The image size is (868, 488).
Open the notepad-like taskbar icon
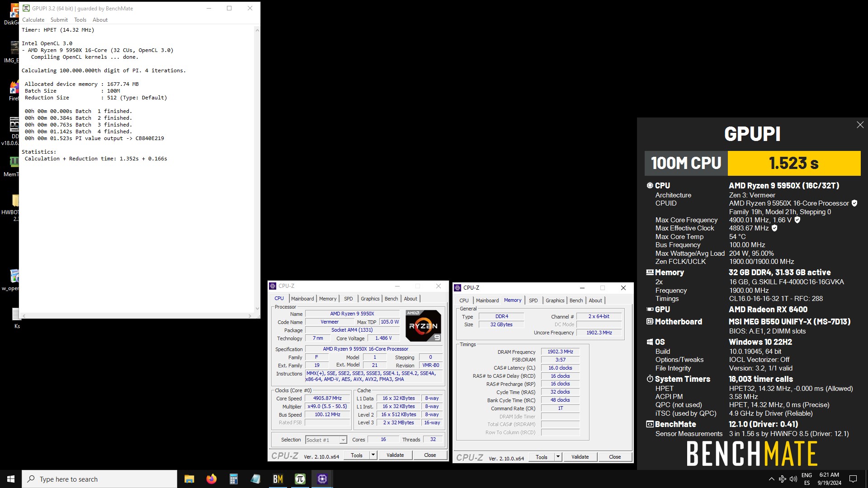tap(255, 479)
